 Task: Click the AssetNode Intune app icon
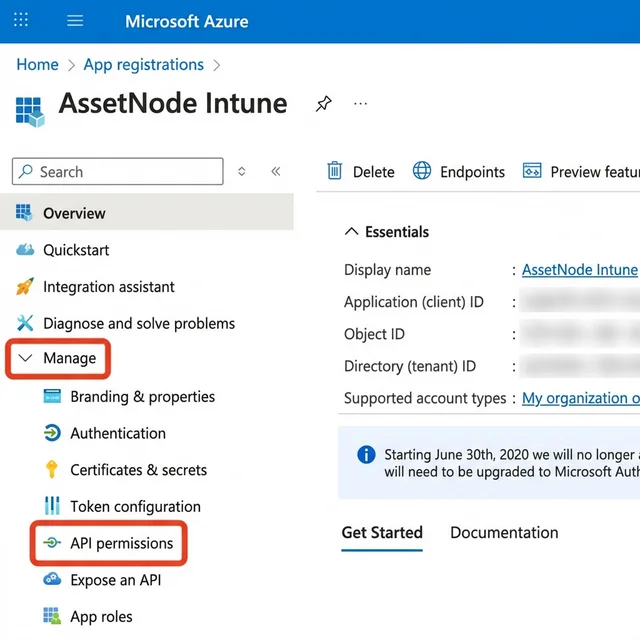pyautogui.click(x=30, y=111)
